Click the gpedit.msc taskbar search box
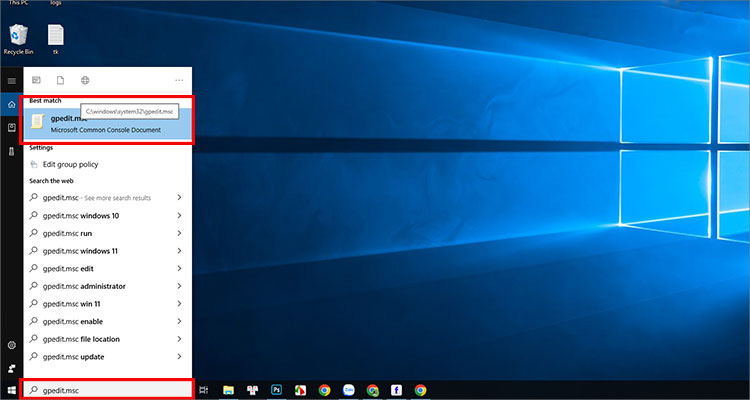 coord(108,390)
